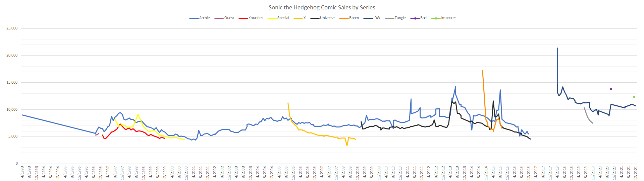The image size is (644, 181).
Task: Click the Bad legend label
Action: [x=423, y=18]
